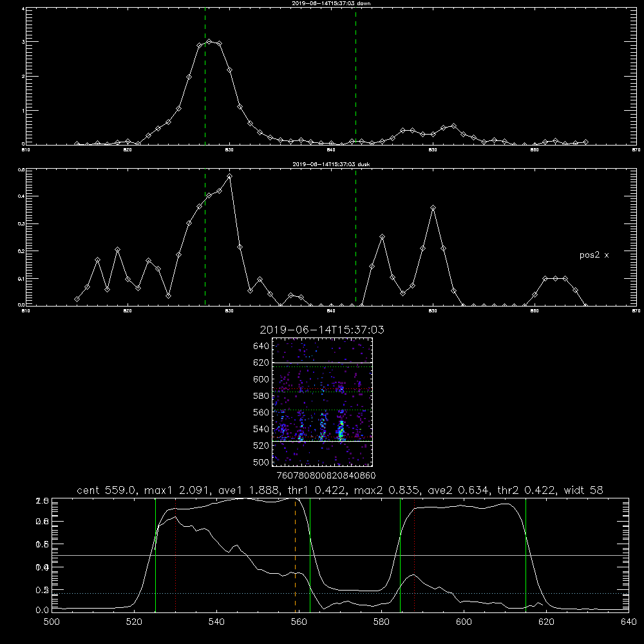Image resolution: width=644 pixels, height=644 pixels.
Task: Click the second-highest dusk peak marker near 850
Action: (x=433, y=208)
